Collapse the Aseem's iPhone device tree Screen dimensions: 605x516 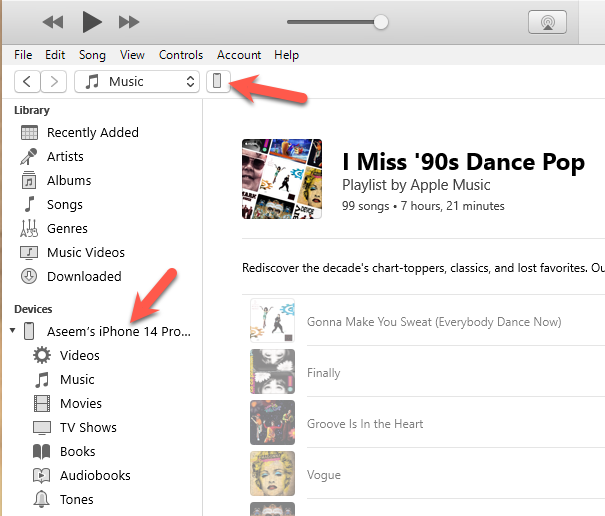tap(13, 330)
